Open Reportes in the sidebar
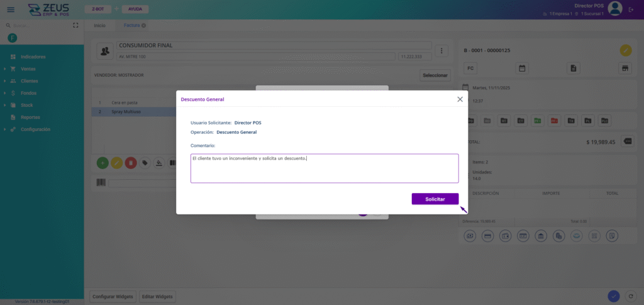 (x=30, y=117)
